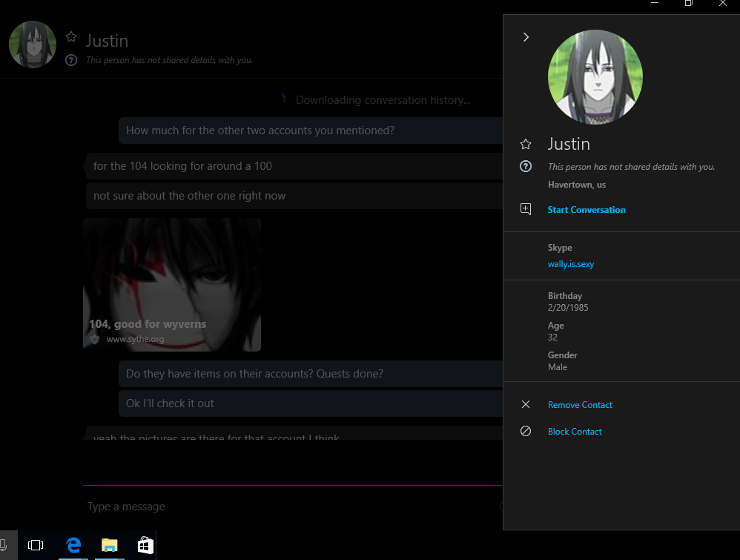Open the large profile avatar in the panel
740x560 pixels.
pyautogui.click(x=595, y=77)
